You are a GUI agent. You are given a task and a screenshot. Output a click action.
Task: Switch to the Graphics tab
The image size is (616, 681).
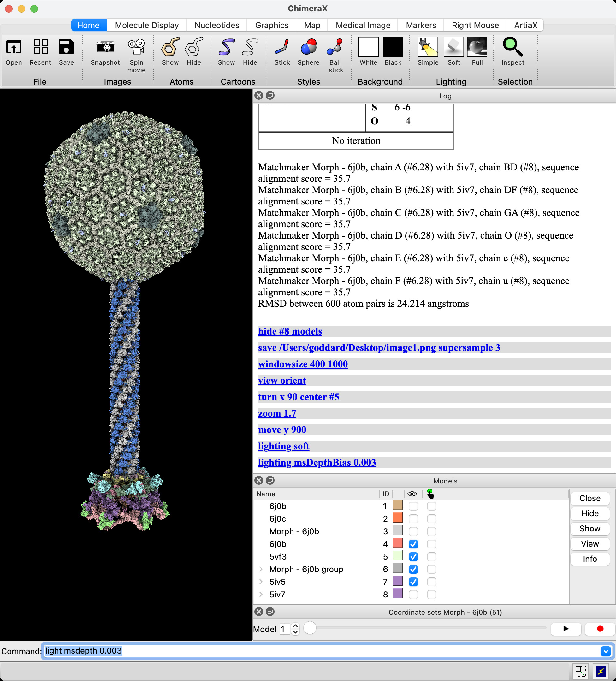[271, 25]
